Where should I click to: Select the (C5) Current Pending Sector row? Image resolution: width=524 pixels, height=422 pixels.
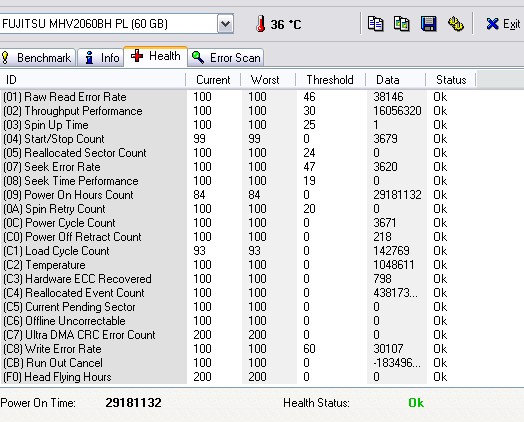pyautogui.click(x=238, y=307)
